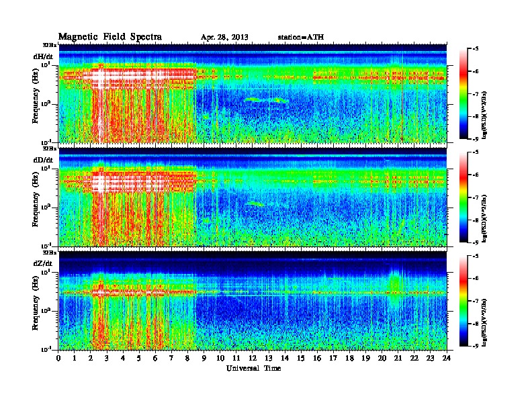
Task: Click hour 6 on the Universal Time axis
Action: [x=155, y=358]
